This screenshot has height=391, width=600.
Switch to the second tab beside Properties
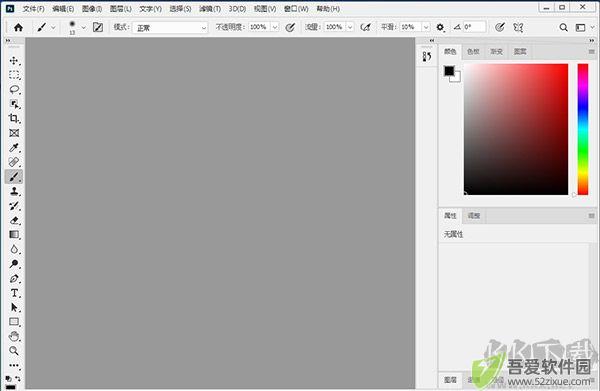[474, 216]
